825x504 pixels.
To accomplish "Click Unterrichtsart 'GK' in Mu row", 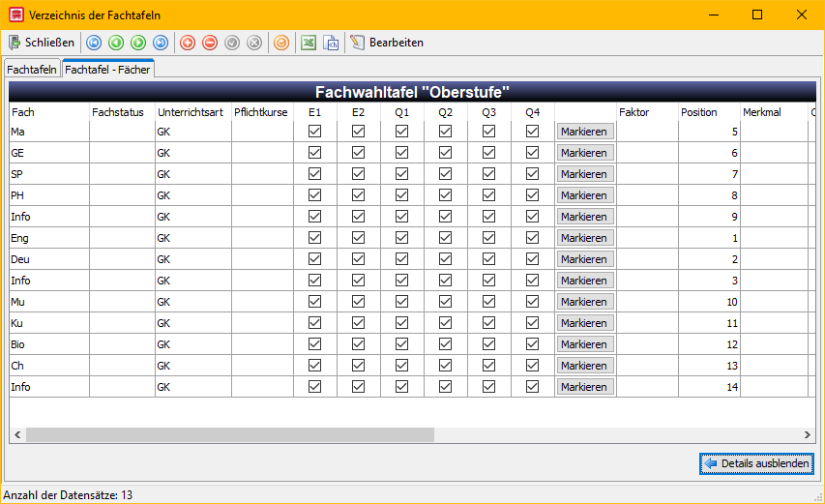I will pyautogui.click(x=193, y=302).
